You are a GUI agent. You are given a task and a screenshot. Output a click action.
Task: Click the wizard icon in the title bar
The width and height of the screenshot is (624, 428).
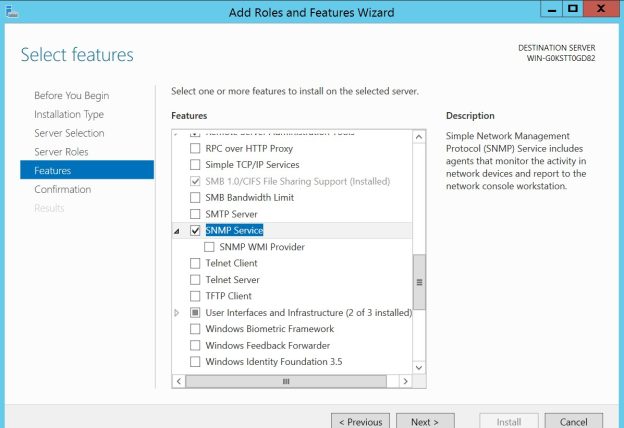12,12
